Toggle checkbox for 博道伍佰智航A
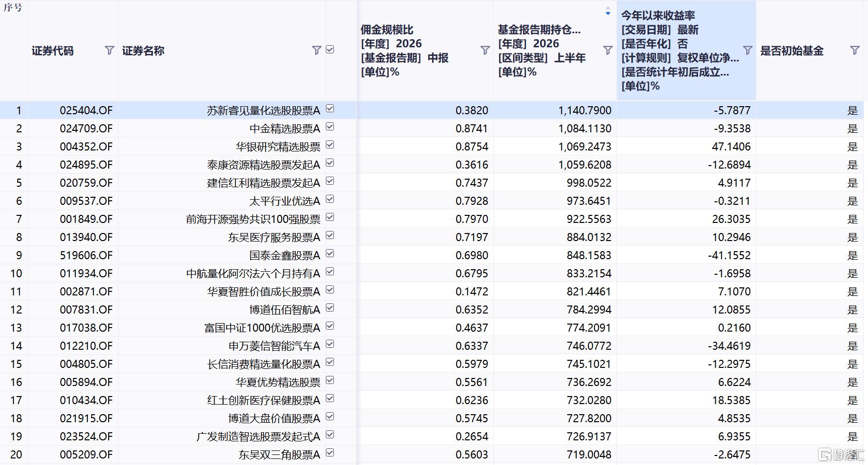 (330, 308)
